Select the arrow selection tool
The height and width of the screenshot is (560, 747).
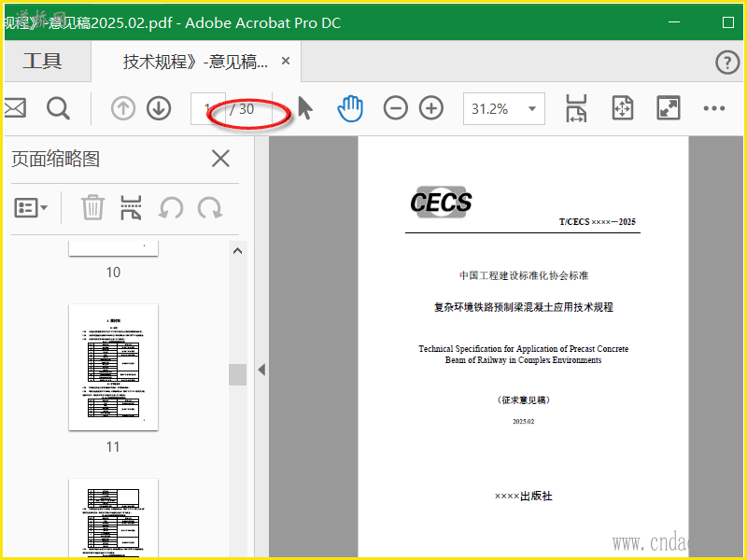pos(305,108)
